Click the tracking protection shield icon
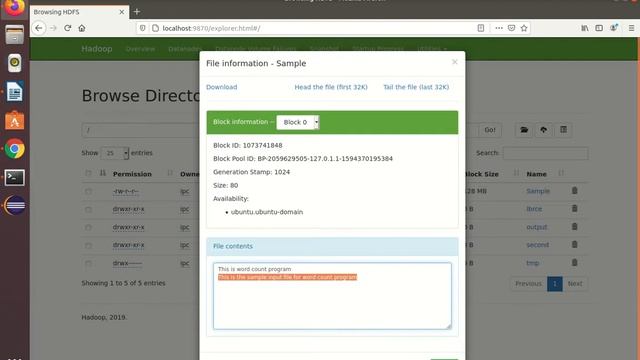Screen dimensions: 640x360 coord(142,28)
